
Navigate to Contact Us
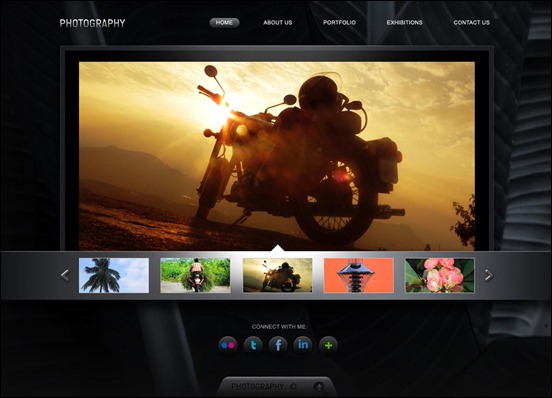(471, 23)
